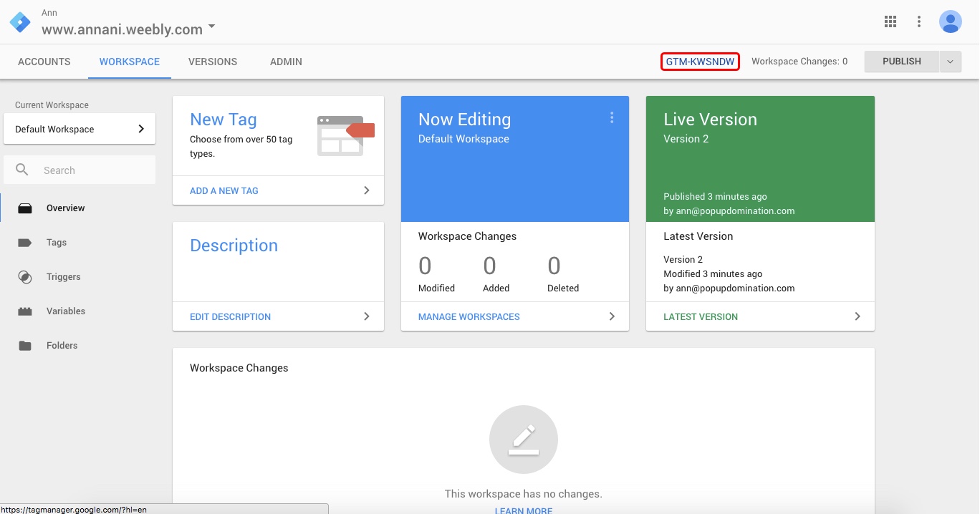Viewport: 980px width, 514px height.
Task: Click the Tags label icon in sidebar
Action: point(25,243)
